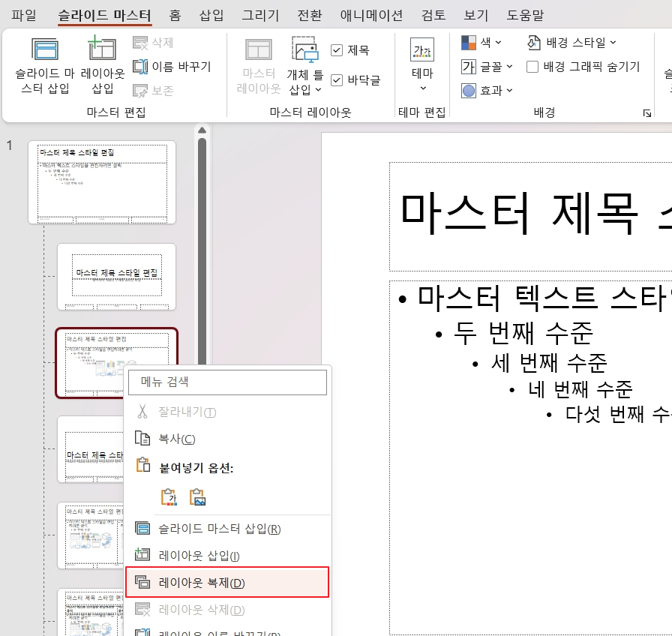Screen dimensions: 672x636
Task: Paste as picture option
Action: (197, 497)
